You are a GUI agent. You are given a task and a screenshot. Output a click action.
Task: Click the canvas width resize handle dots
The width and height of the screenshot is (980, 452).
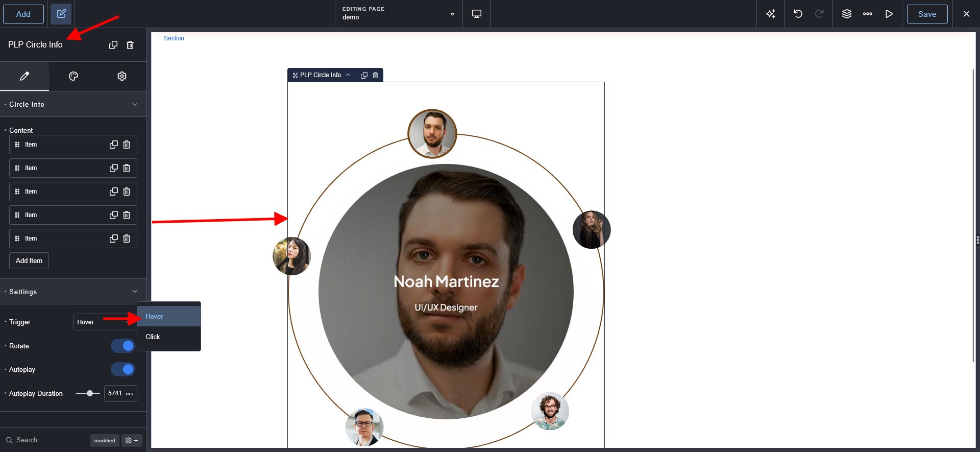[x=977, y=240]
